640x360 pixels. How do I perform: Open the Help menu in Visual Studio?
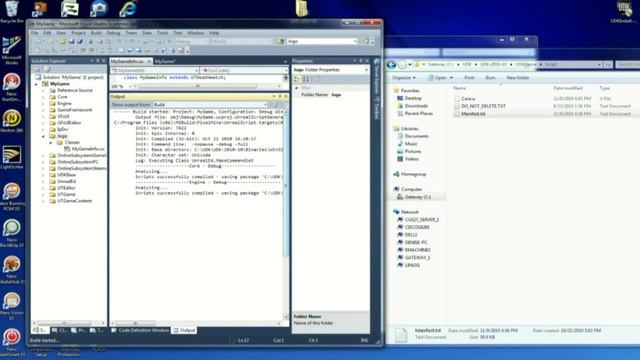point(214,33)
